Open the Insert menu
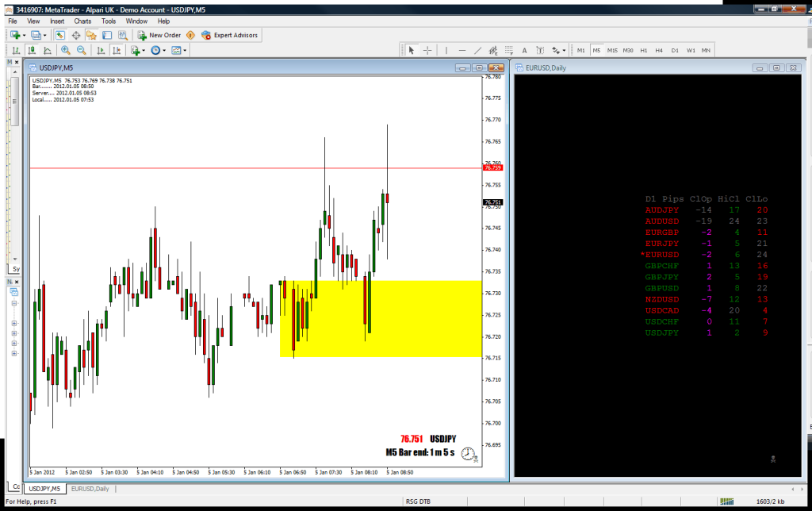The image size is (812, 511). (57, 21)
